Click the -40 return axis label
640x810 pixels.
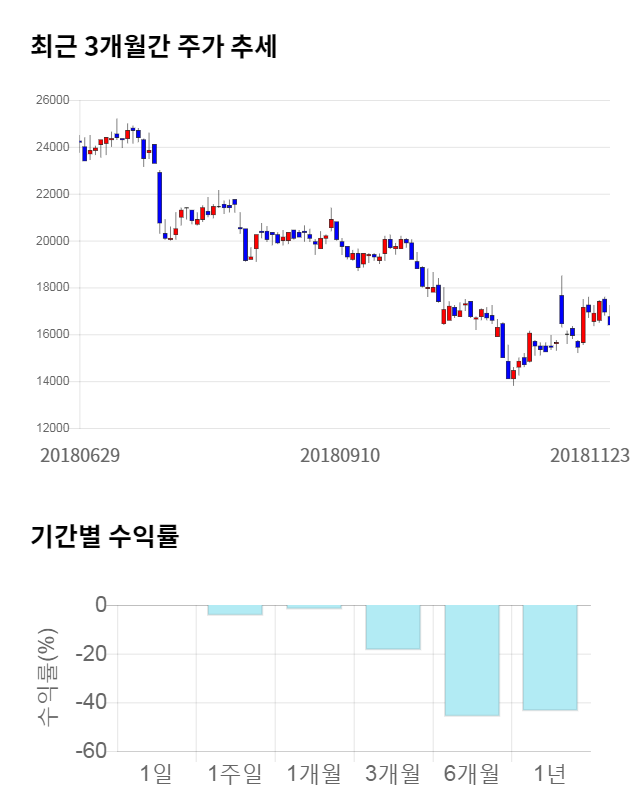tap(92, 702)
